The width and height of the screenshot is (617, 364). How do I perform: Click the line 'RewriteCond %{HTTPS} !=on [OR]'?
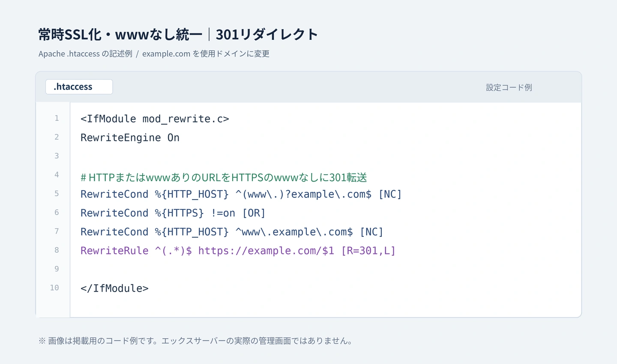click(x=173, y=213)
